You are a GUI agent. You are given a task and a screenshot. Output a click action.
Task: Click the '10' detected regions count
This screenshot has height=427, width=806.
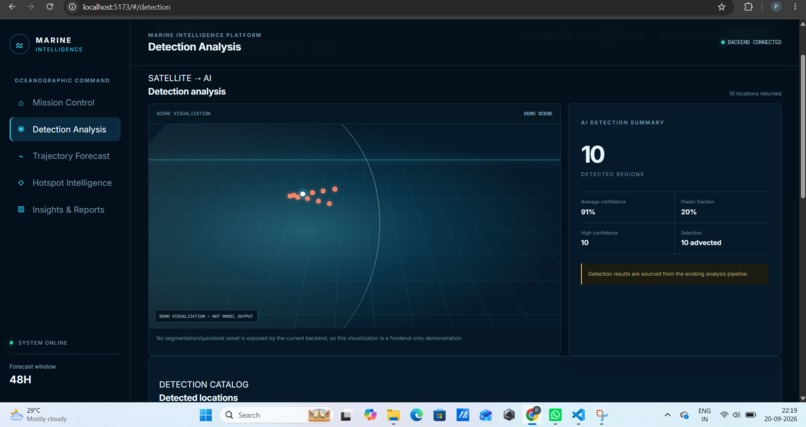593,155
